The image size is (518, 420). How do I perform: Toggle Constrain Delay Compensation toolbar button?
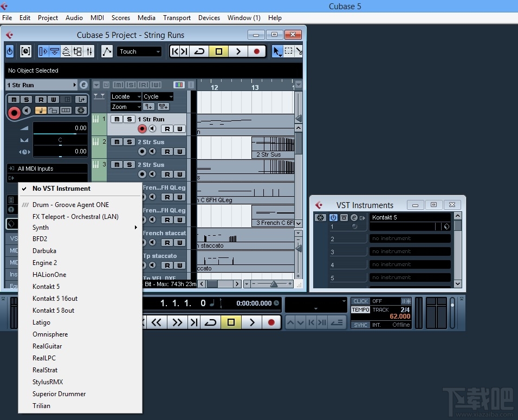pyautogui.click(x=25, y=51)
